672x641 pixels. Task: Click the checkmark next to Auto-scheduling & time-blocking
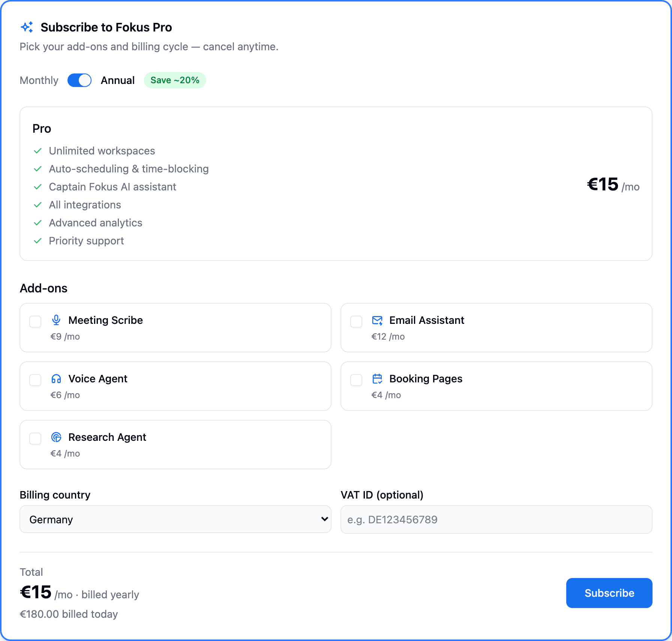click(x=37, y=169)
